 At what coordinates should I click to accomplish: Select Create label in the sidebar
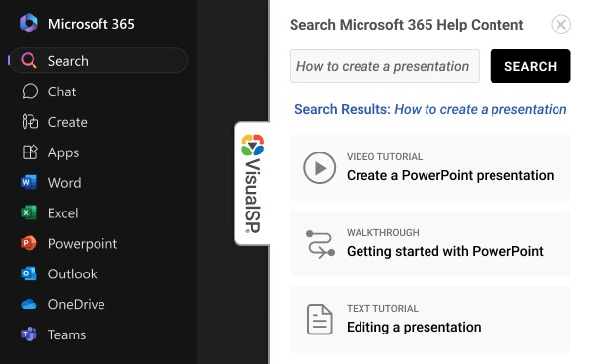[x=67, y=122]
